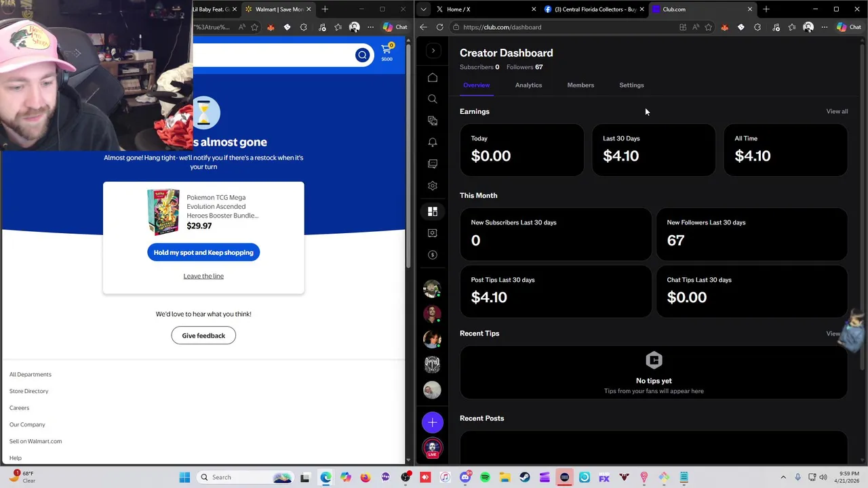Open the first creator avatar in sidebar
The width and height of the screenshot is (868, 488).
[432, 289]
